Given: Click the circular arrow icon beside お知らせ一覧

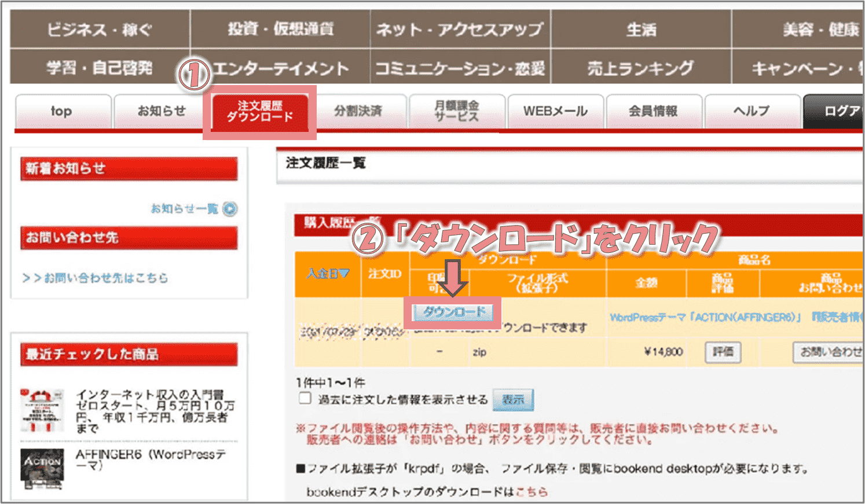Looking at the screenshot, I should click(x=230, y=209).
